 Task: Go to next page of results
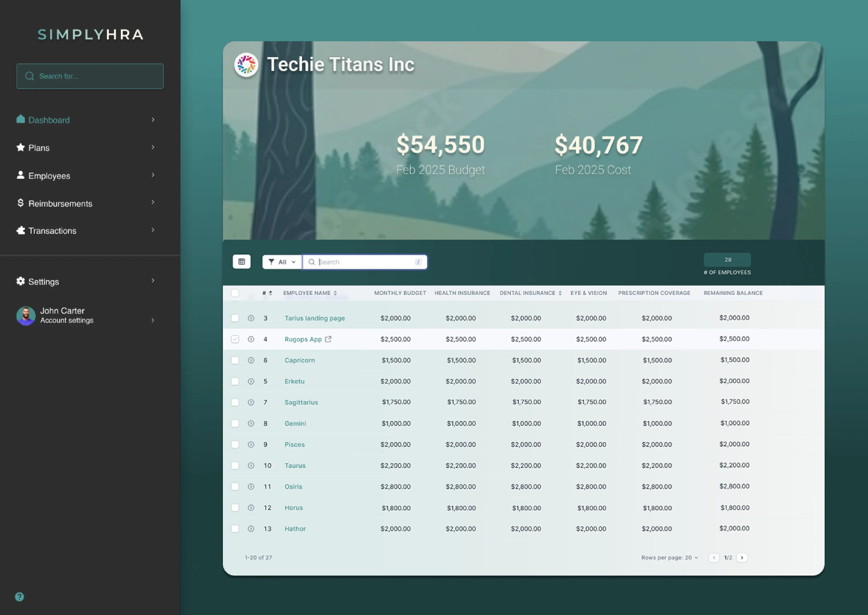point(742,558)
